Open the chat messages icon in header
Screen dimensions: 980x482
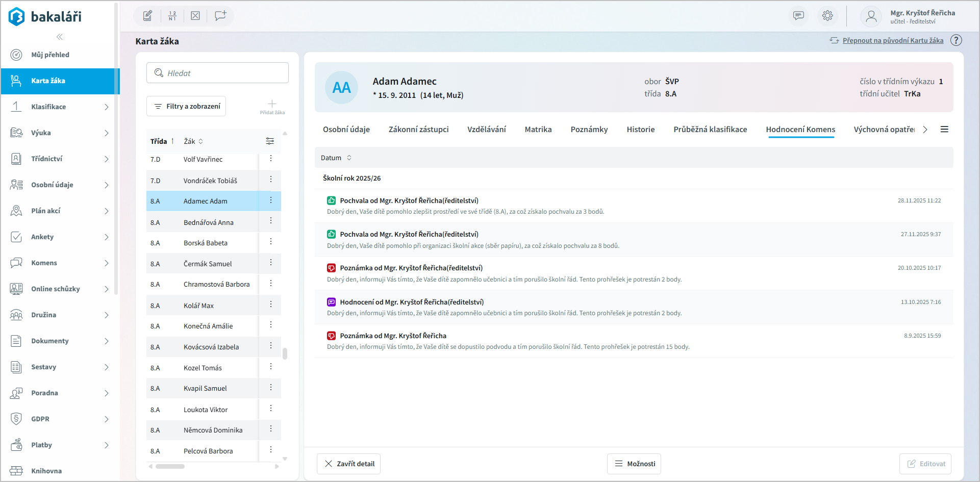pyautogui.click(x=798, y=16)
